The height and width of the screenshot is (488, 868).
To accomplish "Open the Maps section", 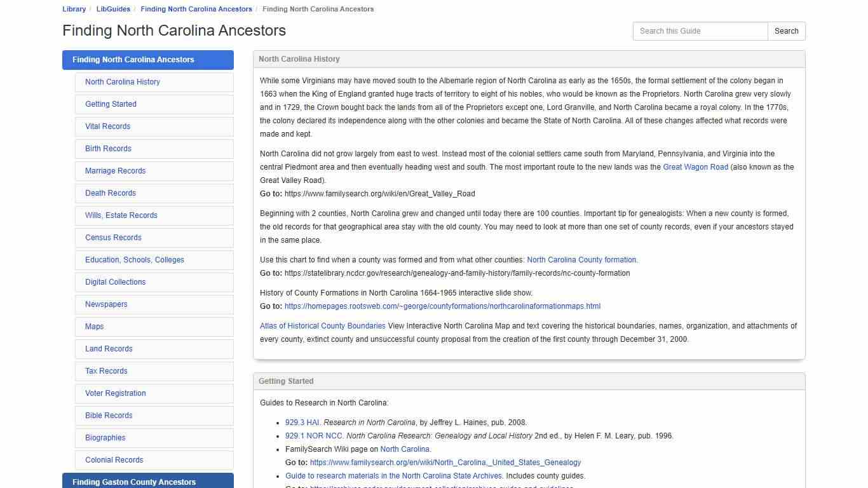I will tap(94, 326).
